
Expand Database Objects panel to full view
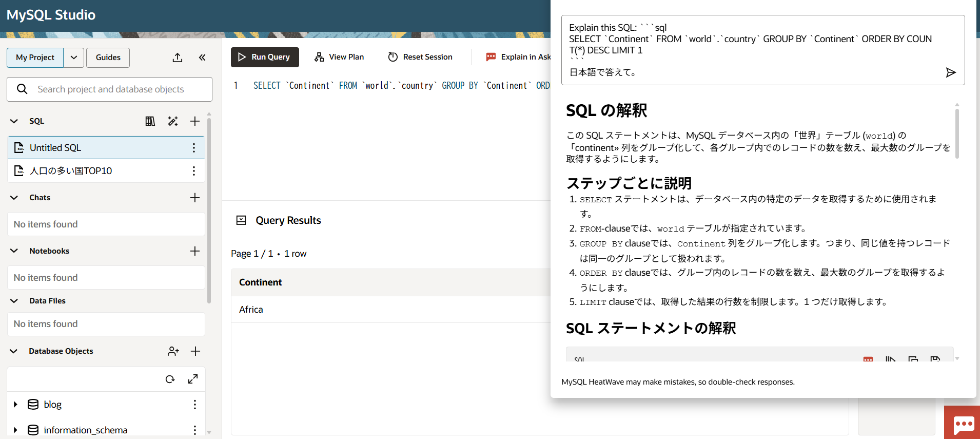click(x=193, y=379)
